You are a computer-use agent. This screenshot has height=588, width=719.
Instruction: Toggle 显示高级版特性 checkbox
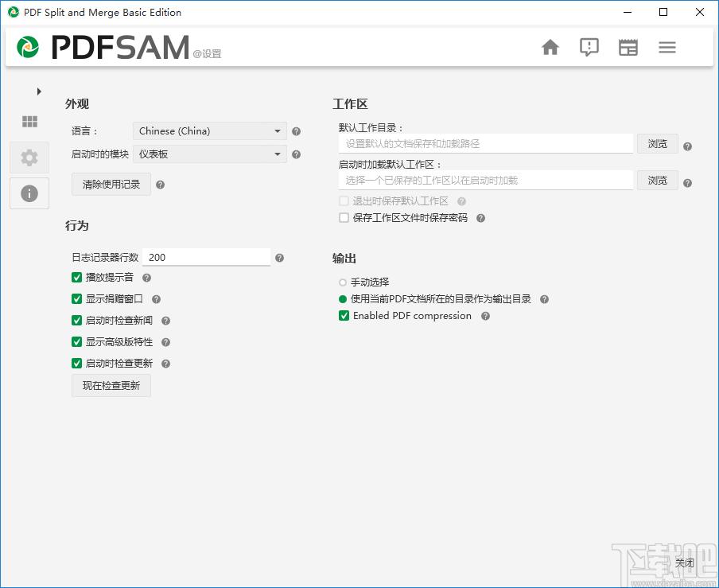tap(77, 342)
